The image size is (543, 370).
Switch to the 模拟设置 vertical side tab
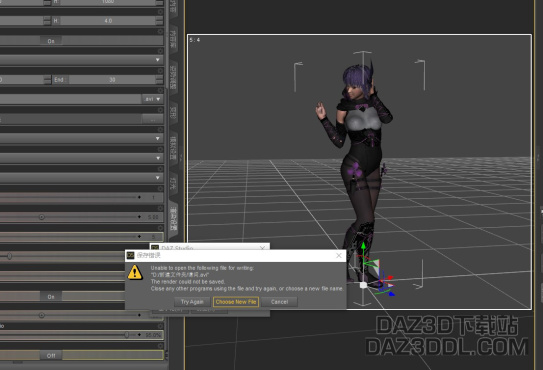[x=173, y=148]
